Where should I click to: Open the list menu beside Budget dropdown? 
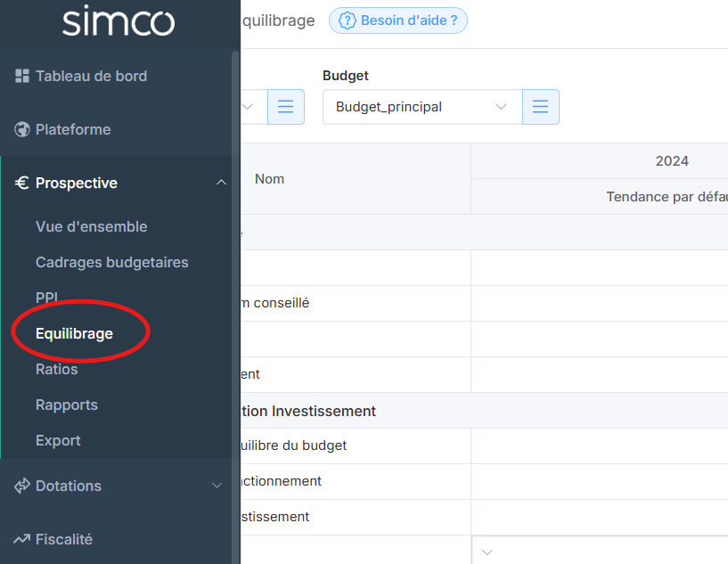point(540,107)
